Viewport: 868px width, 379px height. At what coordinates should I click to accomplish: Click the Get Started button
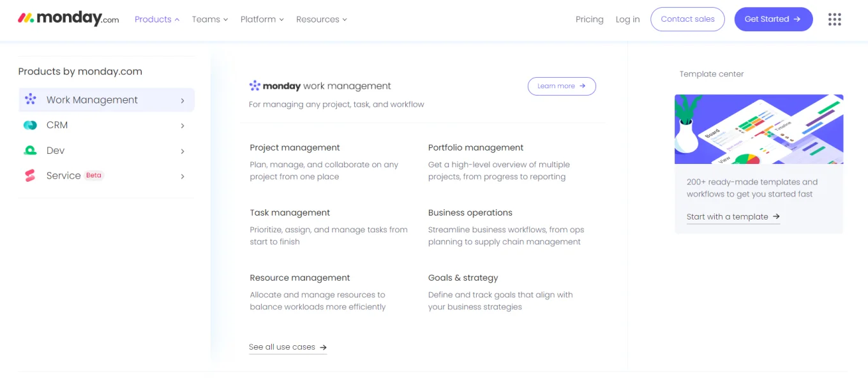point(774,19)
